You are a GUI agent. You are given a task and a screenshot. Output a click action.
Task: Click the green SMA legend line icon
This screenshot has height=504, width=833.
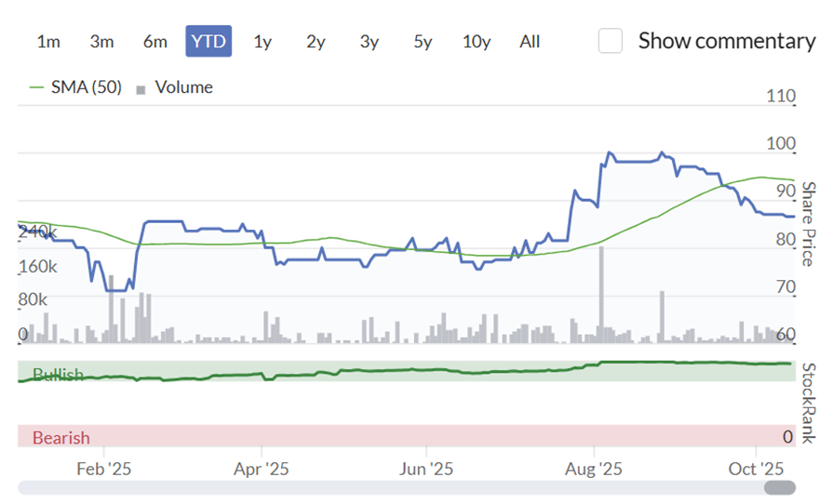click(36, 87)
